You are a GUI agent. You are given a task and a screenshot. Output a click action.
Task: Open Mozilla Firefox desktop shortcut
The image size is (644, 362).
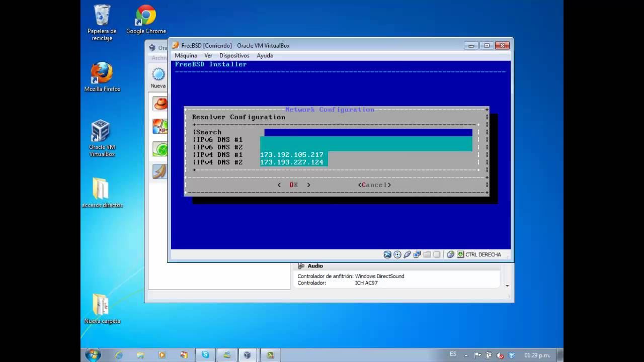tap(102, 77)
